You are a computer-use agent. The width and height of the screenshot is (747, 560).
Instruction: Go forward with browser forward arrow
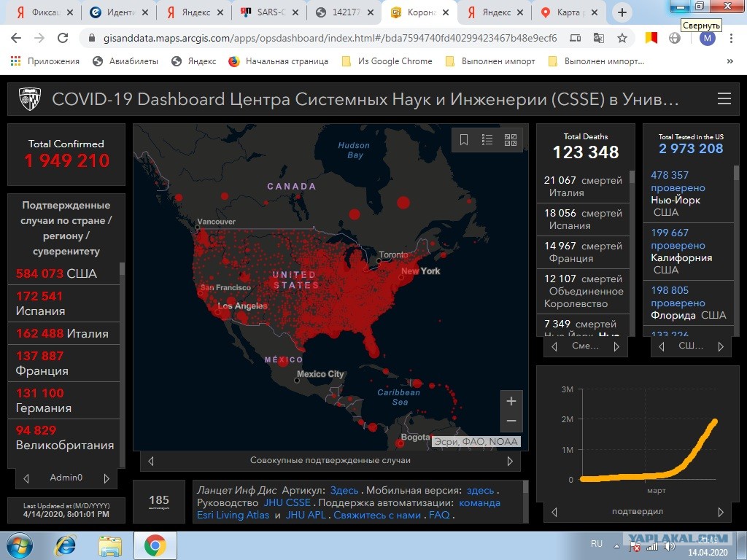[39, 38]
